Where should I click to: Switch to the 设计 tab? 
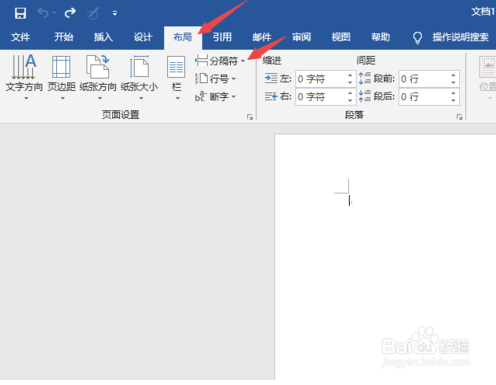point(143,37)
